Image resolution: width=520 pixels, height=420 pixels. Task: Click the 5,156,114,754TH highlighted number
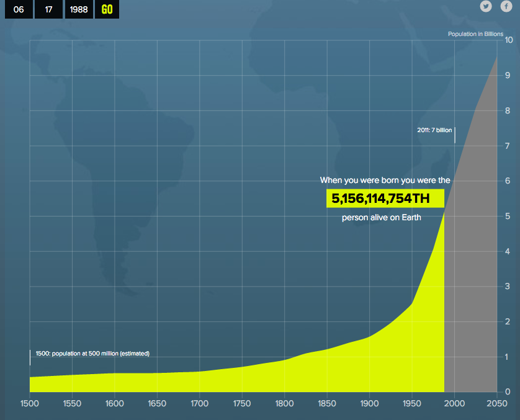click(385, 199)
